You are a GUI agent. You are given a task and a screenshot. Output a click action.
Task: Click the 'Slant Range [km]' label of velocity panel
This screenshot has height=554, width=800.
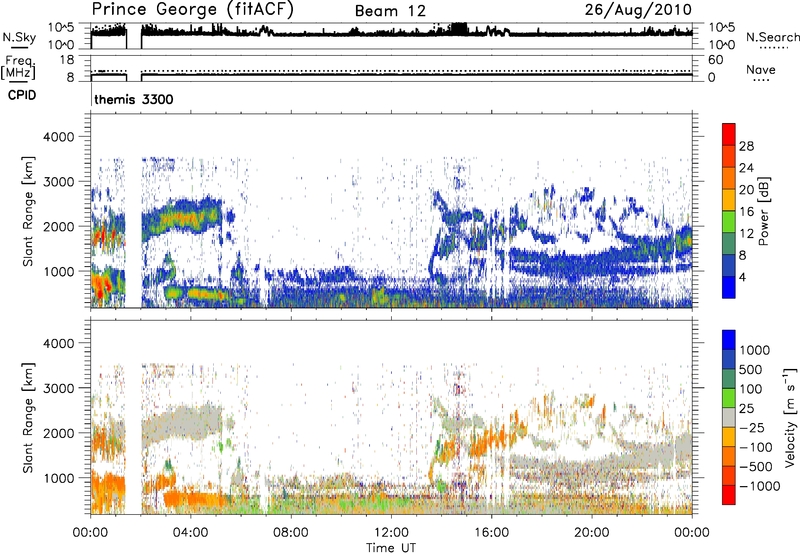click(28, 417)
